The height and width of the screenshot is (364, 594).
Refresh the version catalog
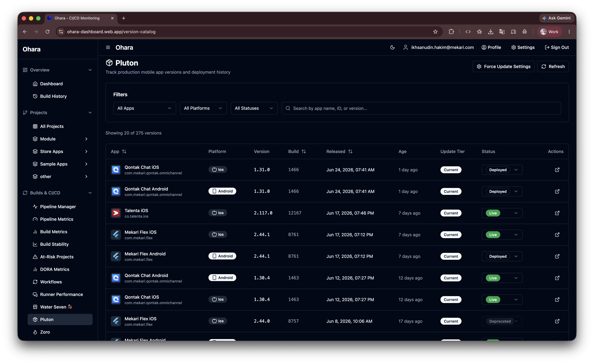pos(553,66)
